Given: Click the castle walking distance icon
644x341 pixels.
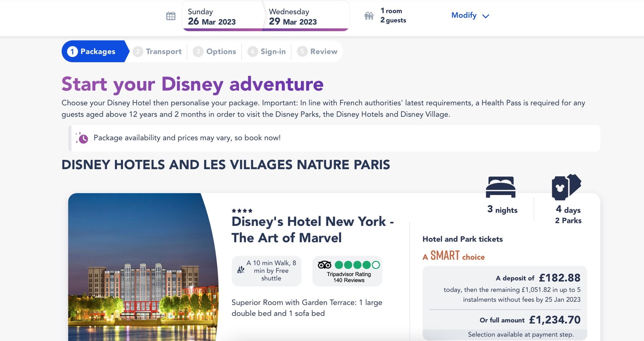Looking at the screenshot, I should click(241, 270).
